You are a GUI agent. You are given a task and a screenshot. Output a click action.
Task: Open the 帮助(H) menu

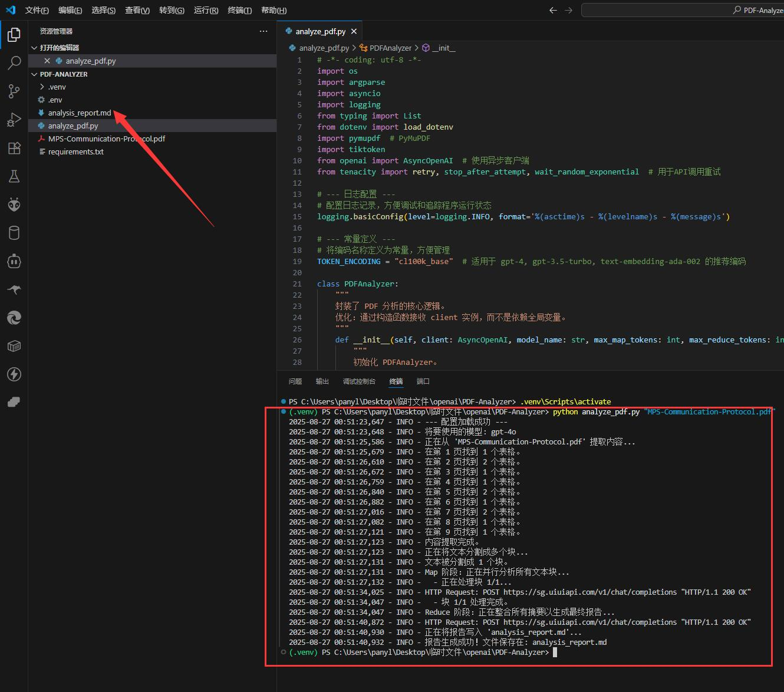pyautogui.click(x=274, y=10)
